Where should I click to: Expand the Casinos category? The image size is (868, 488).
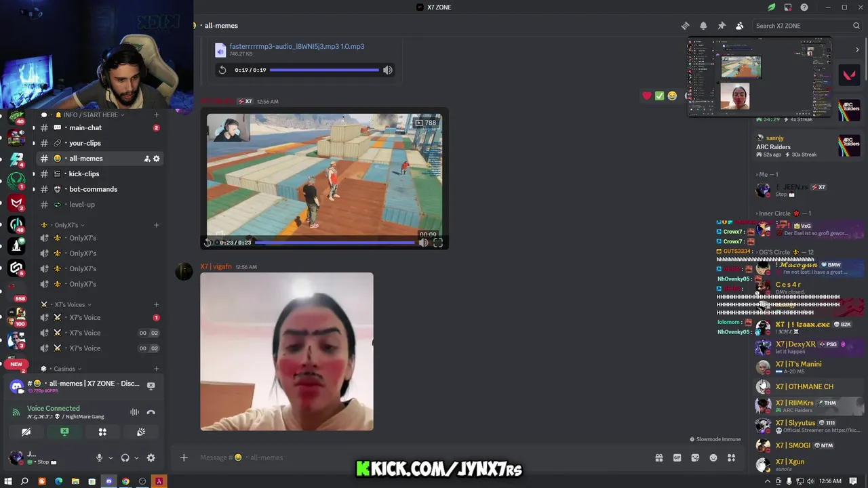pyautogui.click(x=61, y=369)
